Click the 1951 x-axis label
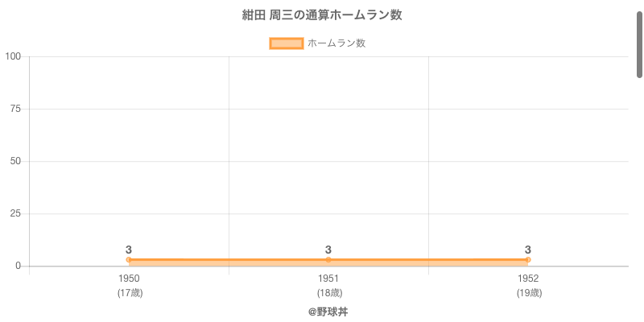644x322 pixels. coord(328,279)
